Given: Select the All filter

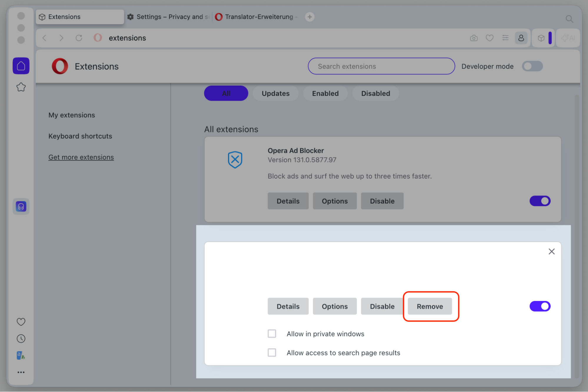Looking at the screenshot, I should point(226,93).
